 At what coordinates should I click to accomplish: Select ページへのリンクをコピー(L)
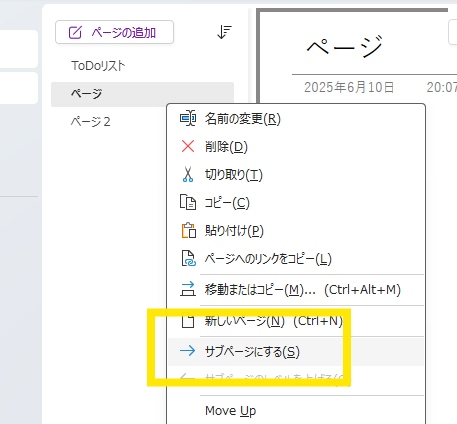pyautogui.click(x=296, y=259)
